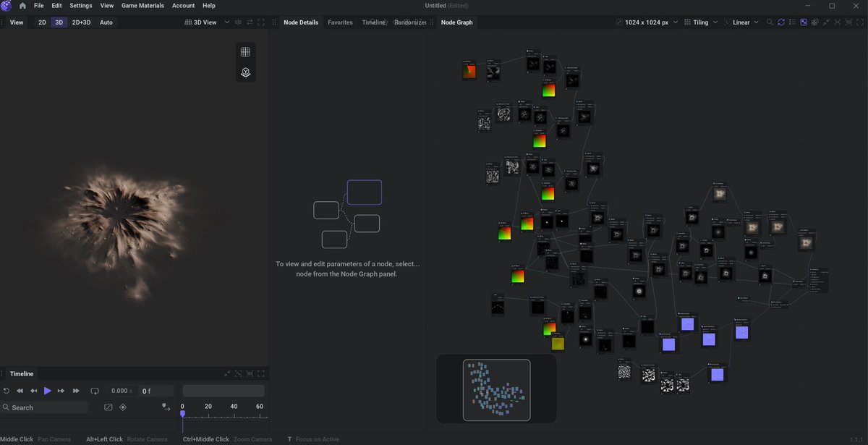Toggle the grid overlay in the 3D view

click(245, 51)
